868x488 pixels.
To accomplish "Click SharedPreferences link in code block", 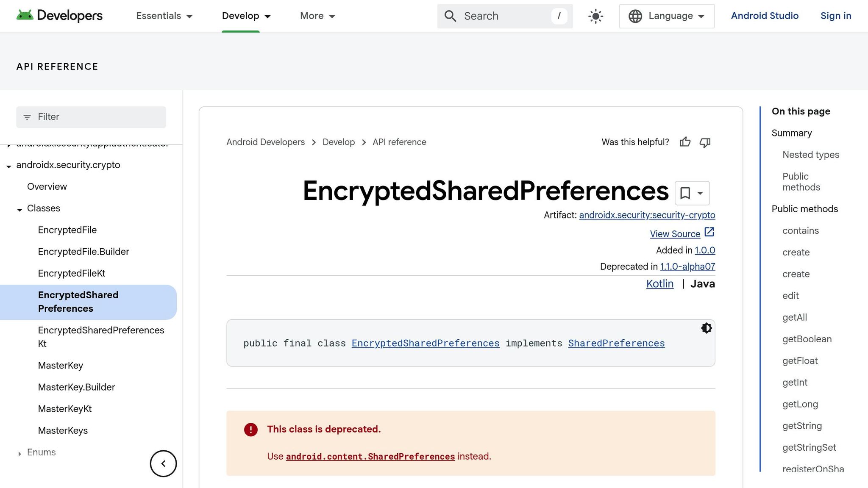I will coord(616,343).
